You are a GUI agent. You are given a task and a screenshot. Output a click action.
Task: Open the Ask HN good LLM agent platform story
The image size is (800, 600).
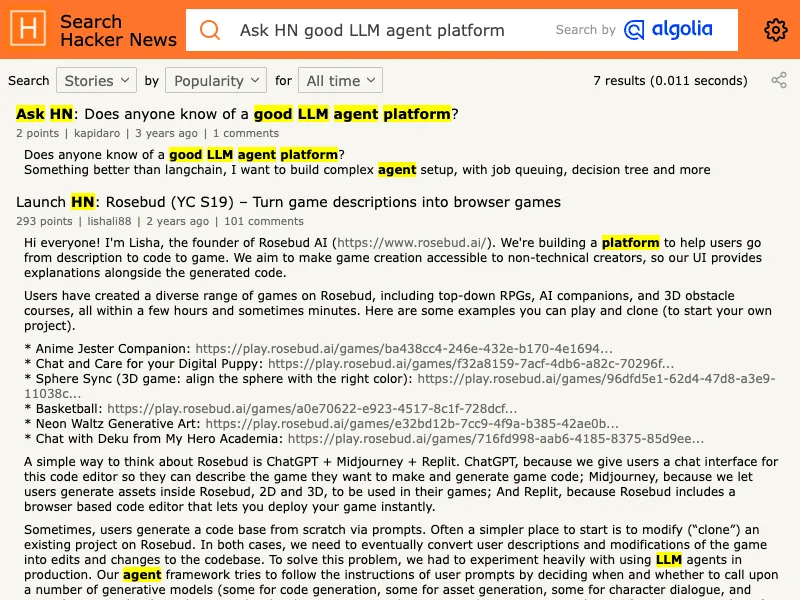coord(237,114)
